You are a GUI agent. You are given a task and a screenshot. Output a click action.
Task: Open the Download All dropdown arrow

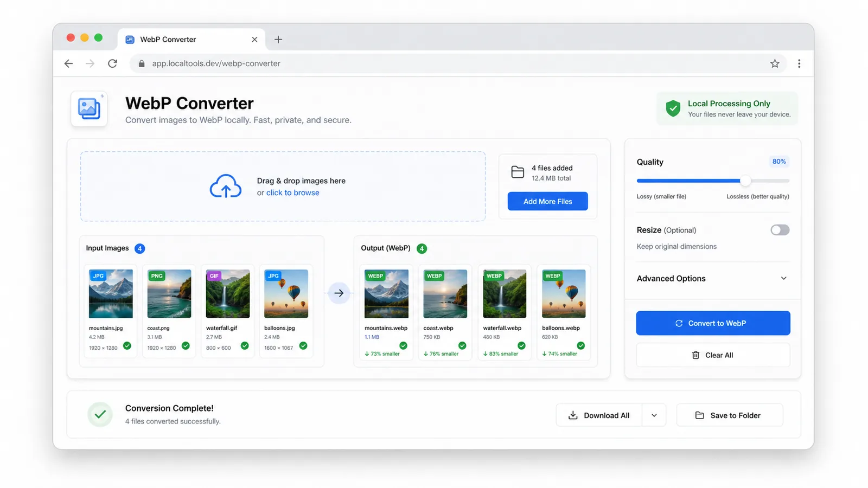654,415
